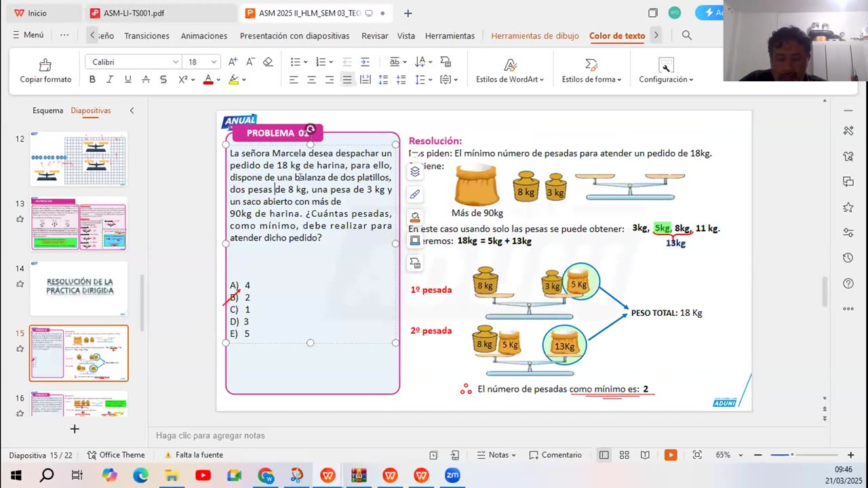Open the Office Theme selector
Image resolution: width=868 pixels, height=488 pixels.
(116, 455)
